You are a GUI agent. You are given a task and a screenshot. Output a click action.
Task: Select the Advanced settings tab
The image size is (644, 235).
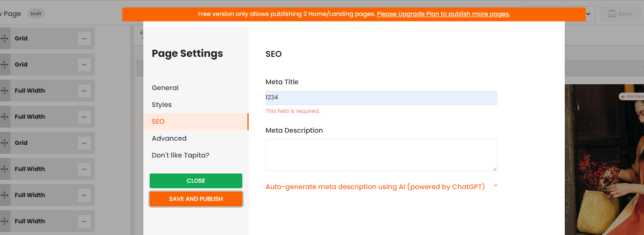pyautogui.click(x=169, y=138)
